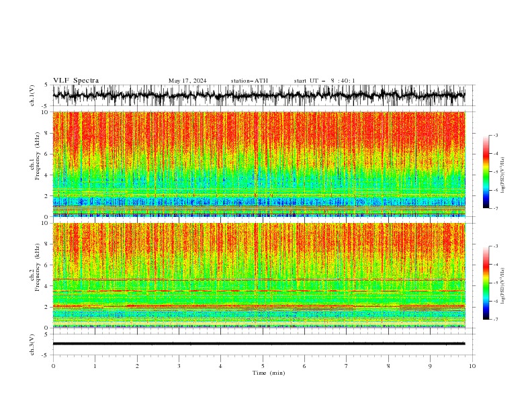
Task: Click the "start UT = 8 :40: 1" text
Action: tap(324, 81)
